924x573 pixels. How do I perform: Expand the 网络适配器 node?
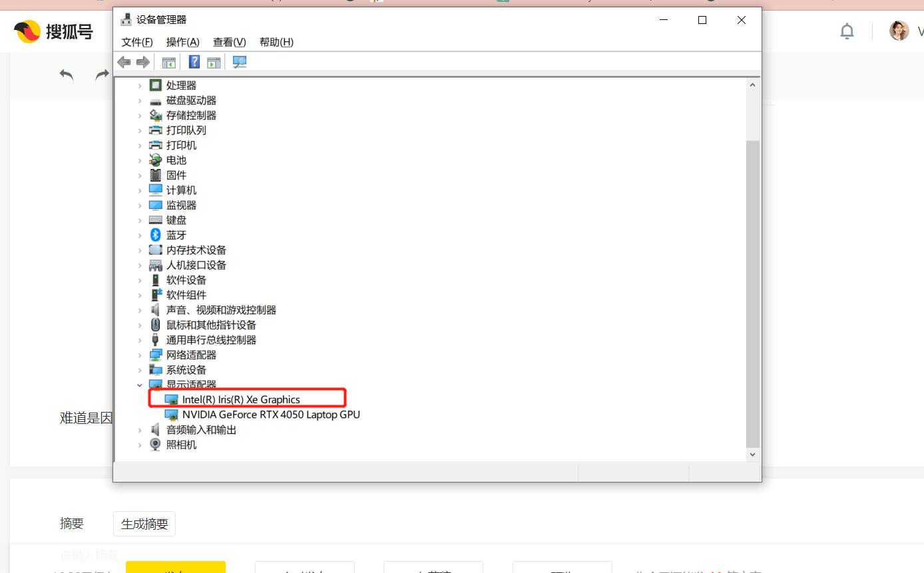click(x=140, y=355)
